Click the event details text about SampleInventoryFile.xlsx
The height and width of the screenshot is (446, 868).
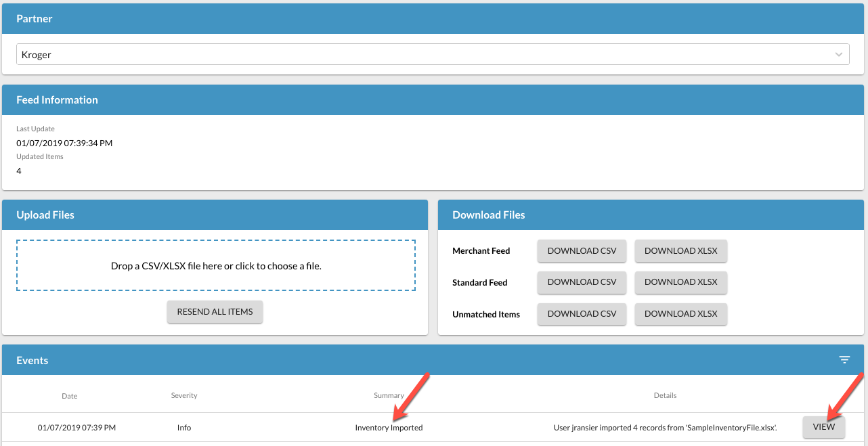665,428
